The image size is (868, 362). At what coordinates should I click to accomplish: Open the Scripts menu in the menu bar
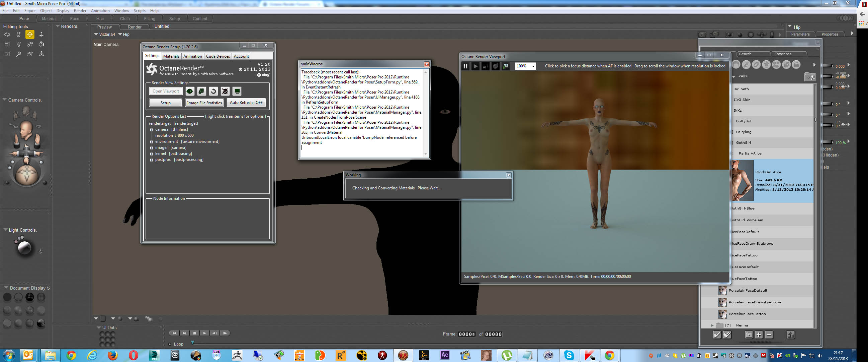coord(140,11)
